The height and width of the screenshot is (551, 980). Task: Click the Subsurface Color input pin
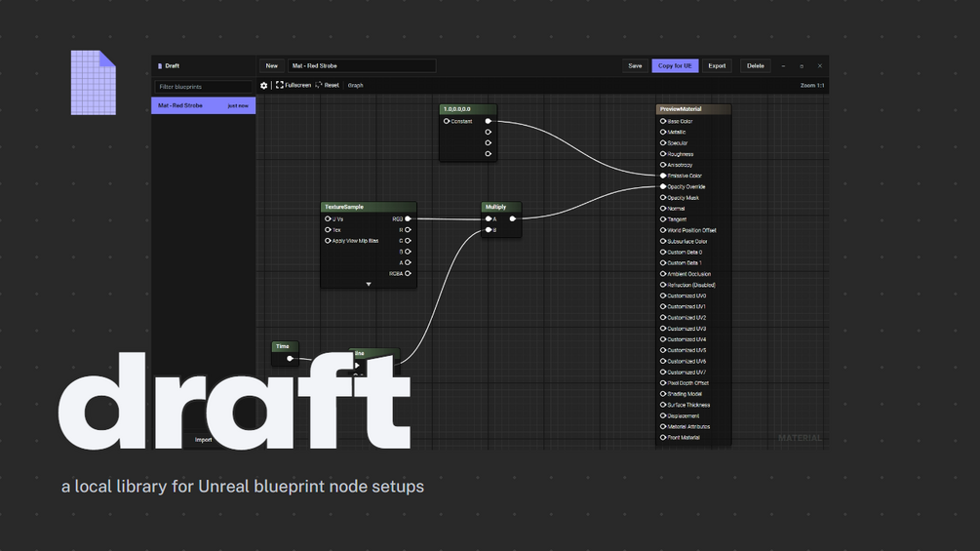[663, 241]
